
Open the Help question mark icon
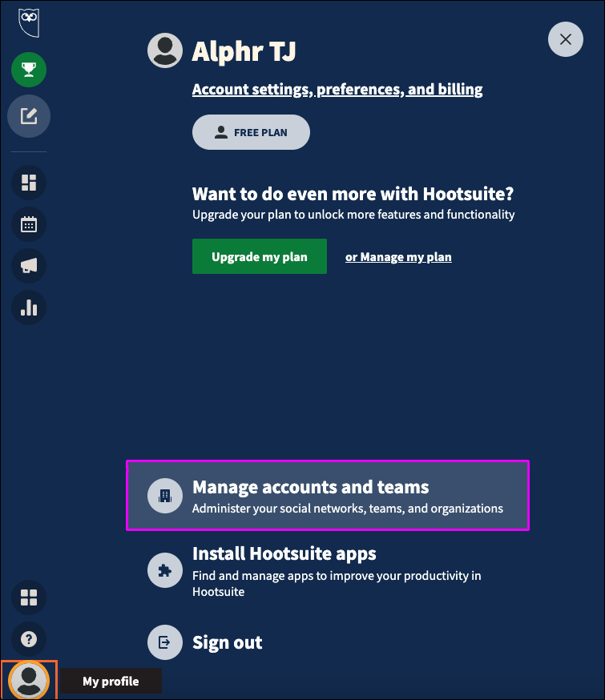pos(29,639)
